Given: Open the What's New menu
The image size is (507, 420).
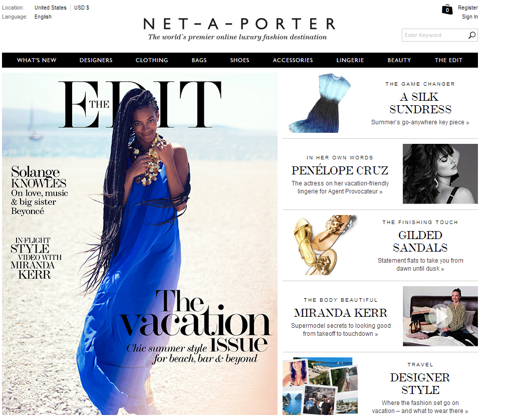Looking at the screenshot, I should click(x=37, y=60).
